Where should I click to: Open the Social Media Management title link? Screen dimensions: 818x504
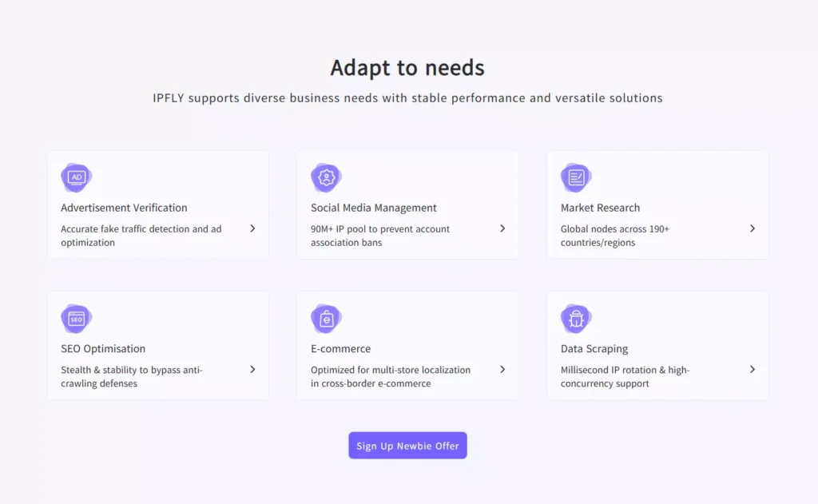374,208
